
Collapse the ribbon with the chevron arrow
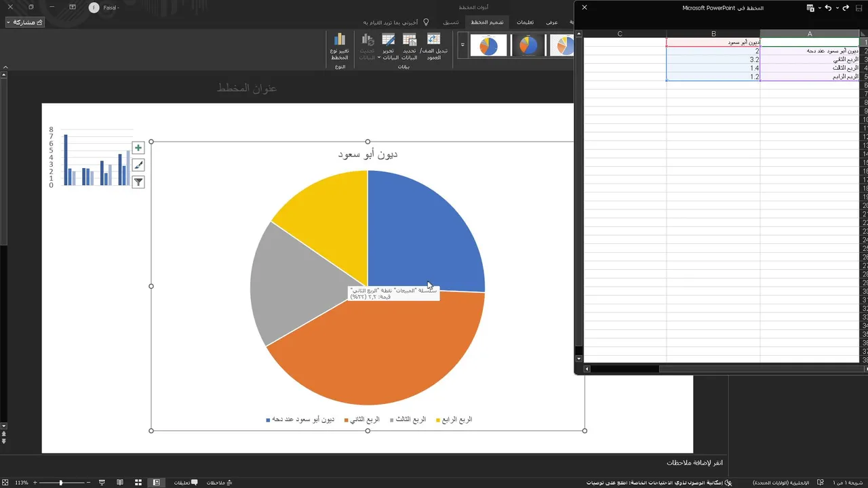coord(5,67)
